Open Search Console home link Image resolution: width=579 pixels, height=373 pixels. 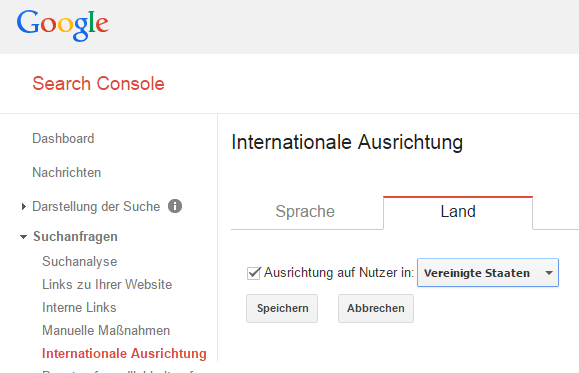(98, 83)
